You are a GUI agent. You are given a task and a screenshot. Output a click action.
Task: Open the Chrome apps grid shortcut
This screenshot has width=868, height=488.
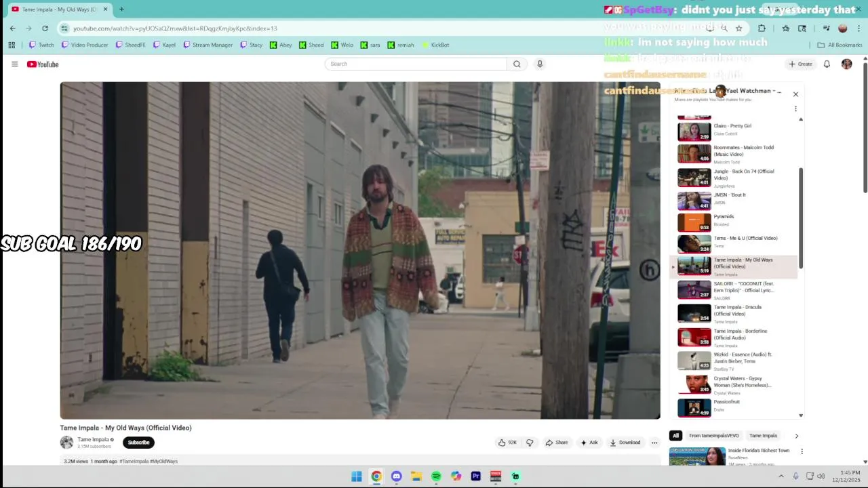click(12, 45)
